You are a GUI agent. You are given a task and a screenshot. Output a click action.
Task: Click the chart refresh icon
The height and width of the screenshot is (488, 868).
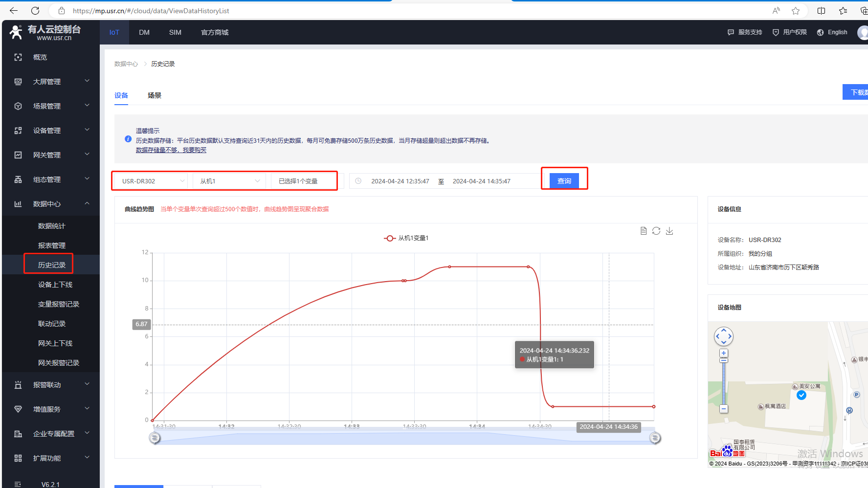pyautogui.click(x=656, y=231)
